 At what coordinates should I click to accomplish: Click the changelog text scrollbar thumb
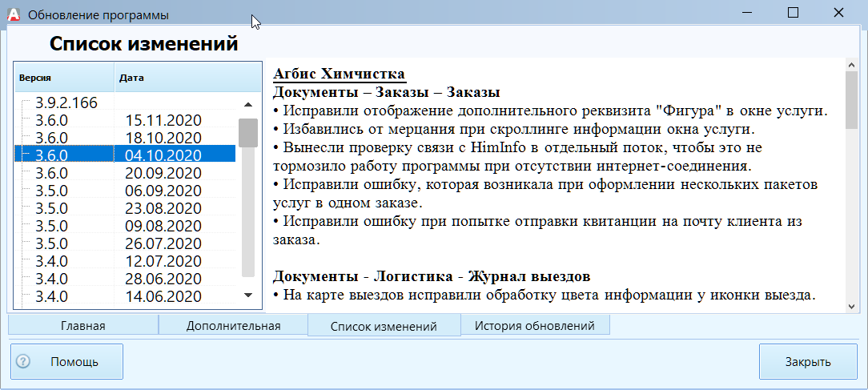point(851,100)
